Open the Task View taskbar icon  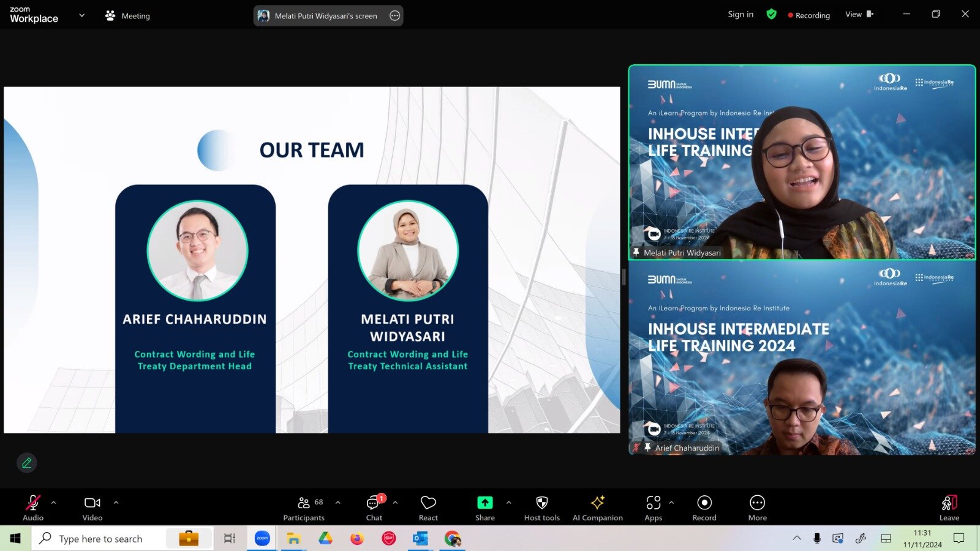pos(230,538)
